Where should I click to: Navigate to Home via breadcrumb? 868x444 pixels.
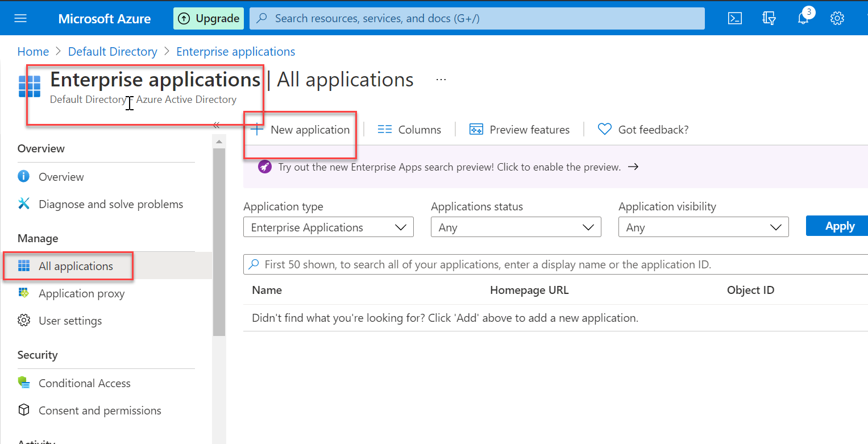coord(33,51)
